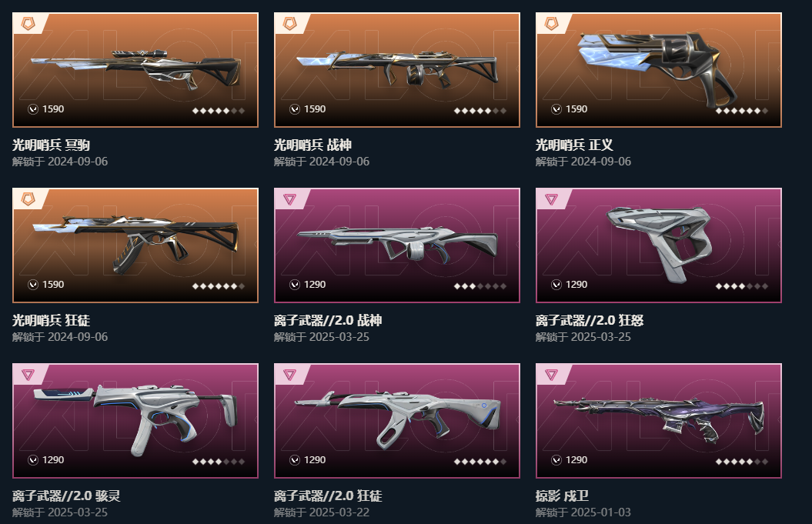812x524 pixels.
Task: Select the 离子武器//2.0 狂怒 pistol skin image
Action: click(x=659, y=245)
